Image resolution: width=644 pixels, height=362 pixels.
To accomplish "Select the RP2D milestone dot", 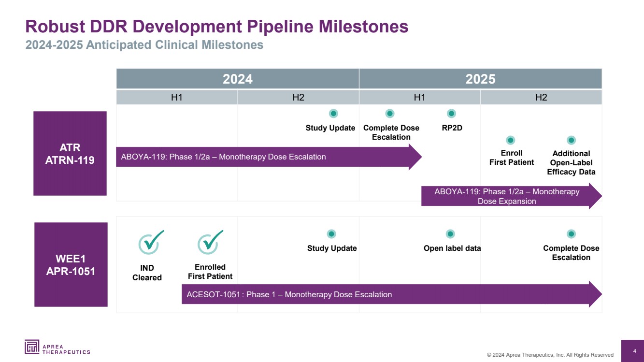I will pos(451,114).
